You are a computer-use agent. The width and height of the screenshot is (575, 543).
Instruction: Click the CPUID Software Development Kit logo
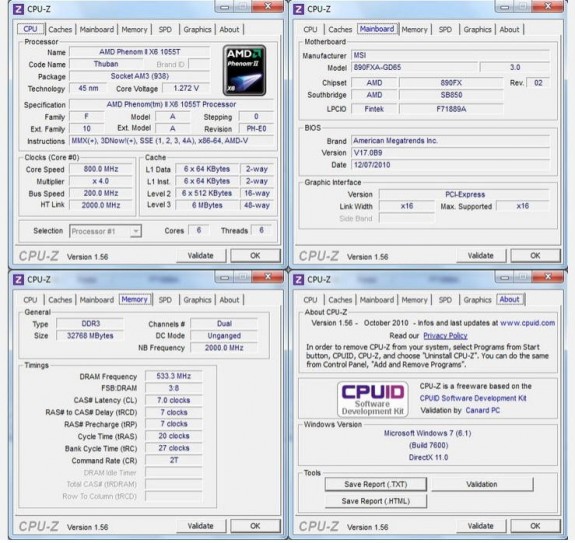point(373,400)
